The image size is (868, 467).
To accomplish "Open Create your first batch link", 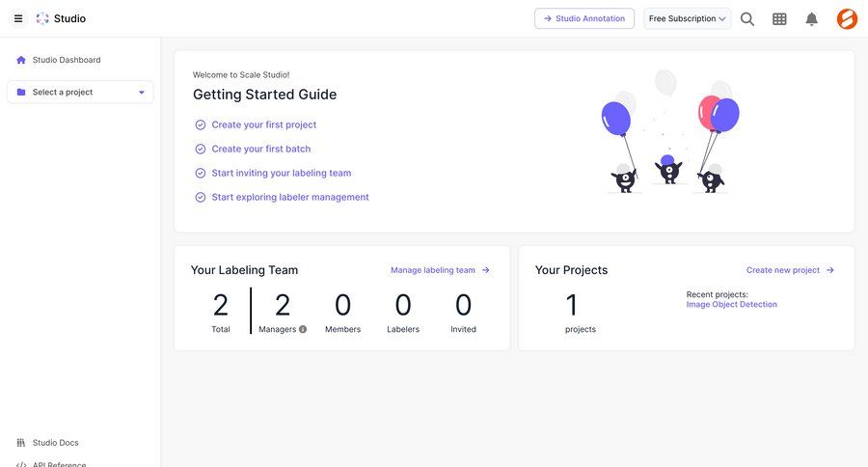I will coord(261,149).
